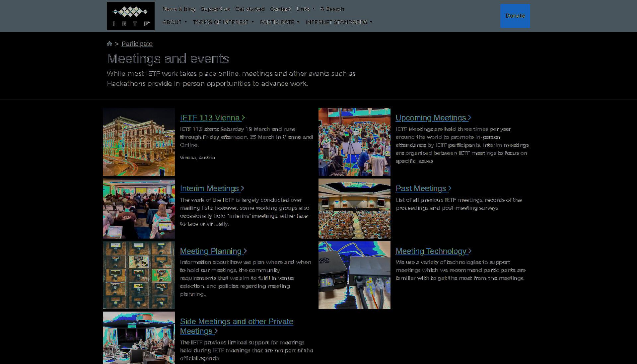The width and height of the screenshot is (637, 364).
Task: Click the Side Meetings room photo
Action: click(139, 338)
